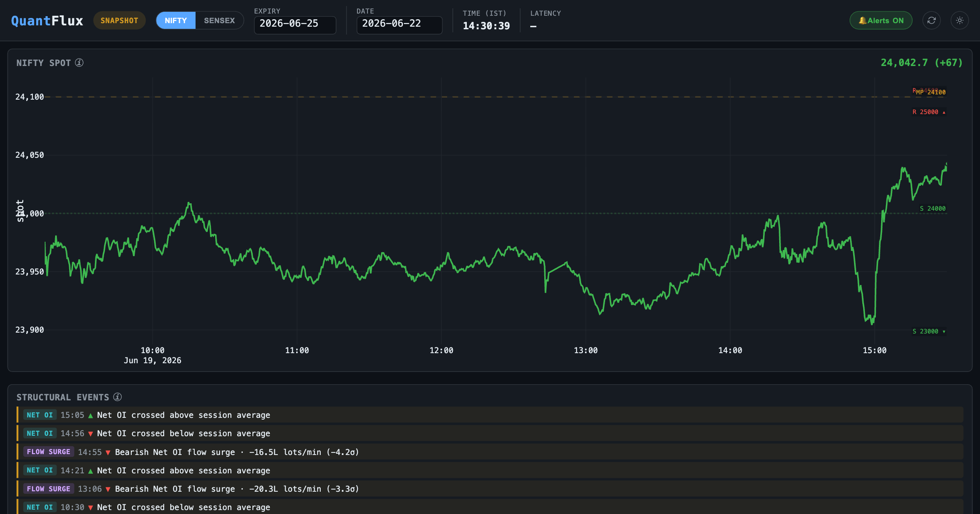
Task: Click the LATENCY indicator
Action: (545, 20)
